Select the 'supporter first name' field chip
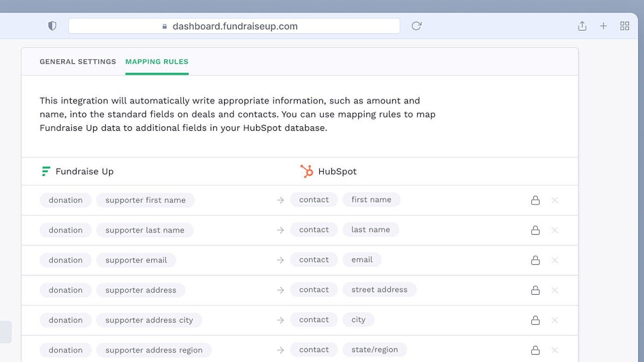 click(x=145, y=200)
